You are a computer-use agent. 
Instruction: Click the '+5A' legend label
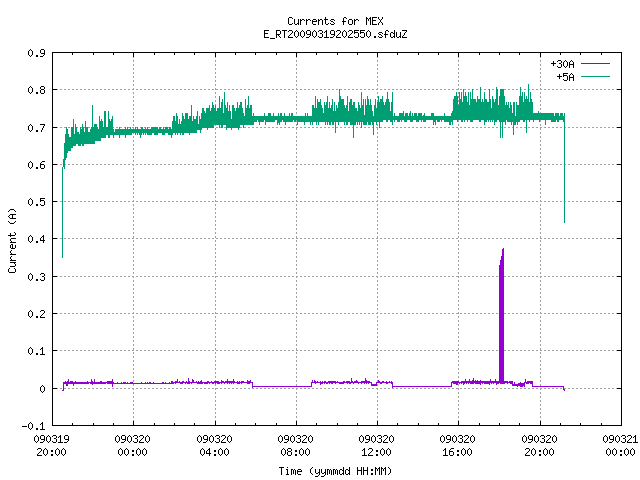click(565, 77)
